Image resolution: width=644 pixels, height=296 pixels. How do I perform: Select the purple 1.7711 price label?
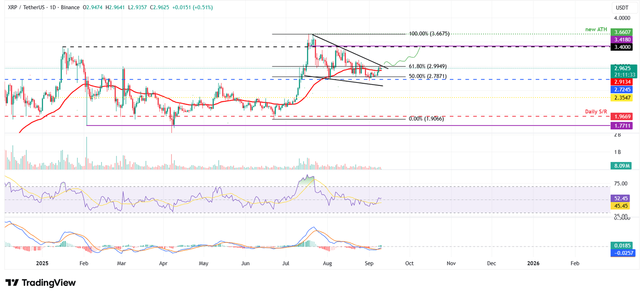[621, 126]
